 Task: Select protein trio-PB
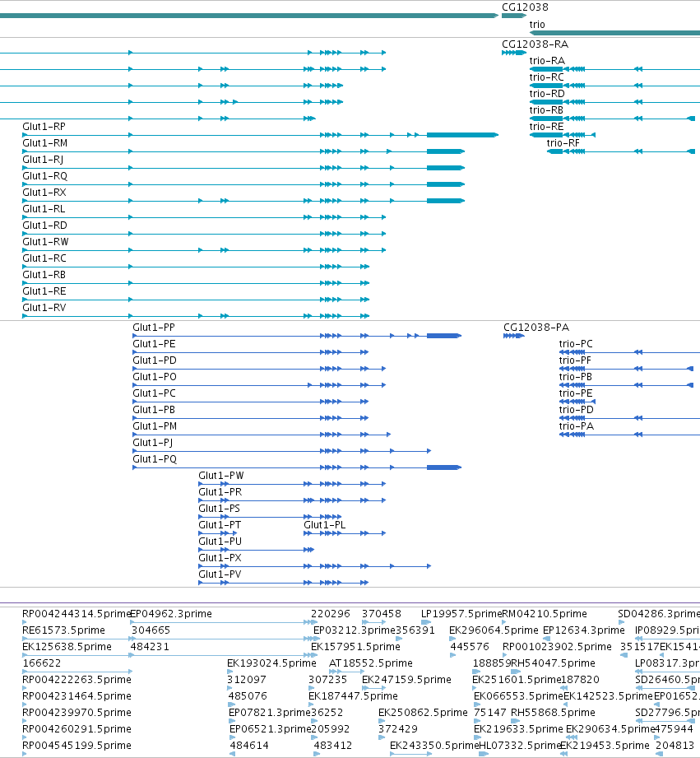pos(575,377)
